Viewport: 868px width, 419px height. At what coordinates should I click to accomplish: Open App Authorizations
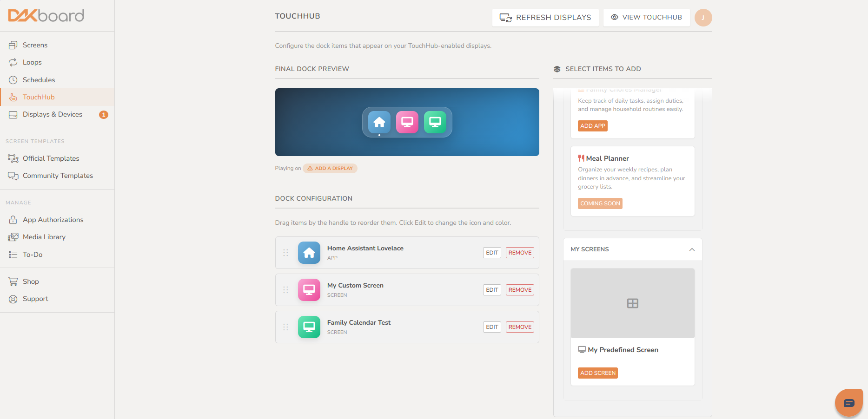tap(57, 220)
